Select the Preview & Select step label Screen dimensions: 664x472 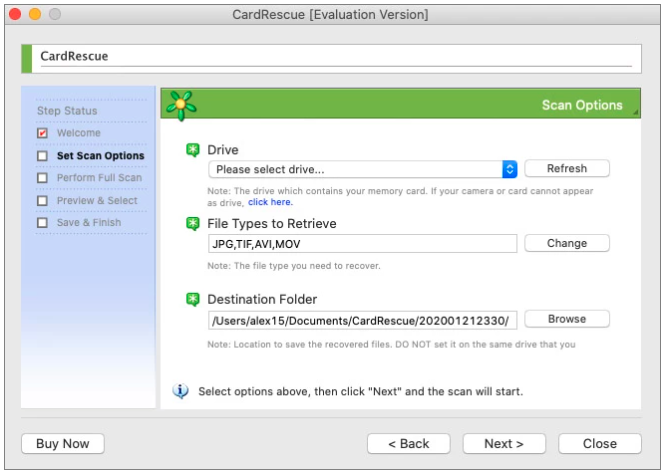(97, 200)
